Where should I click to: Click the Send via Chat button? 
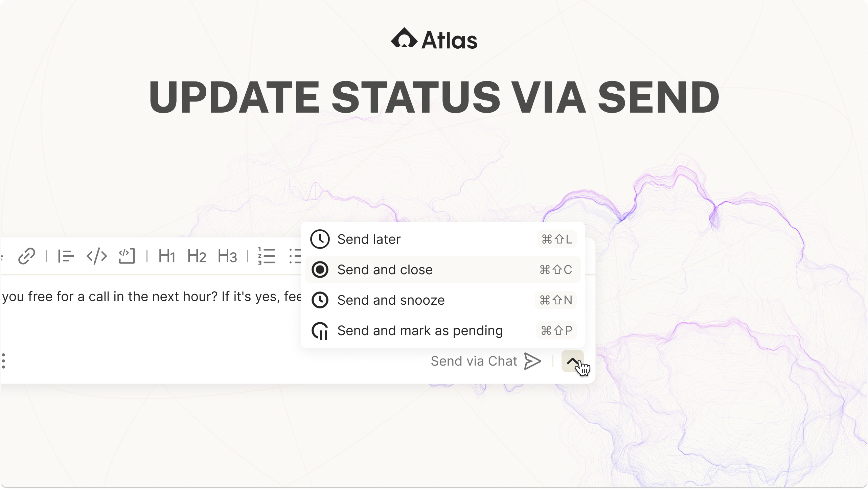point(474,361)
